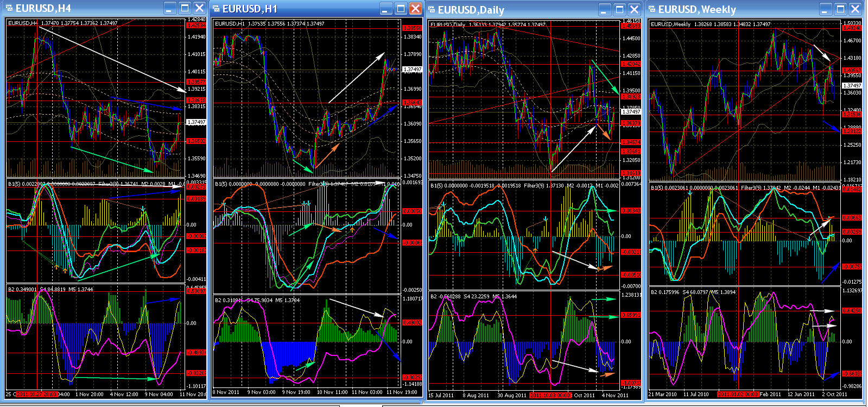868x407 pixels.
Task: Click the H4 chart OHLC header label
Action: 62,23
